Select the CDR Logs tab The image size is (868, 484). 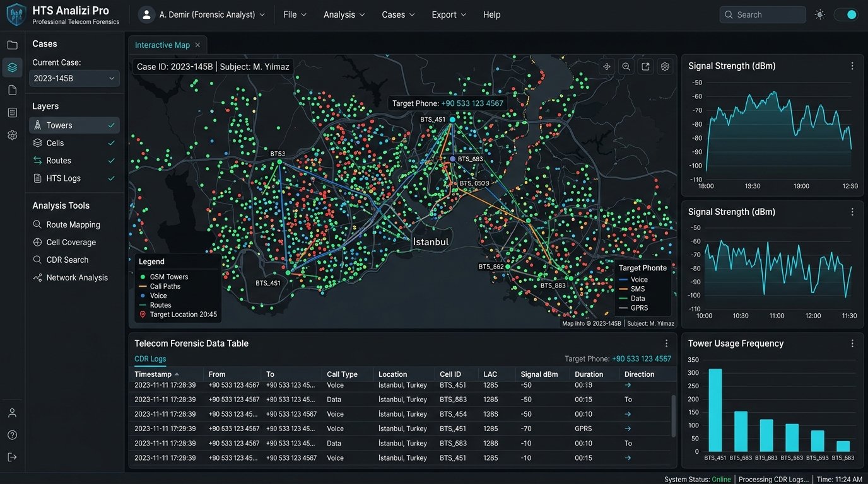[x=150, y=359]
